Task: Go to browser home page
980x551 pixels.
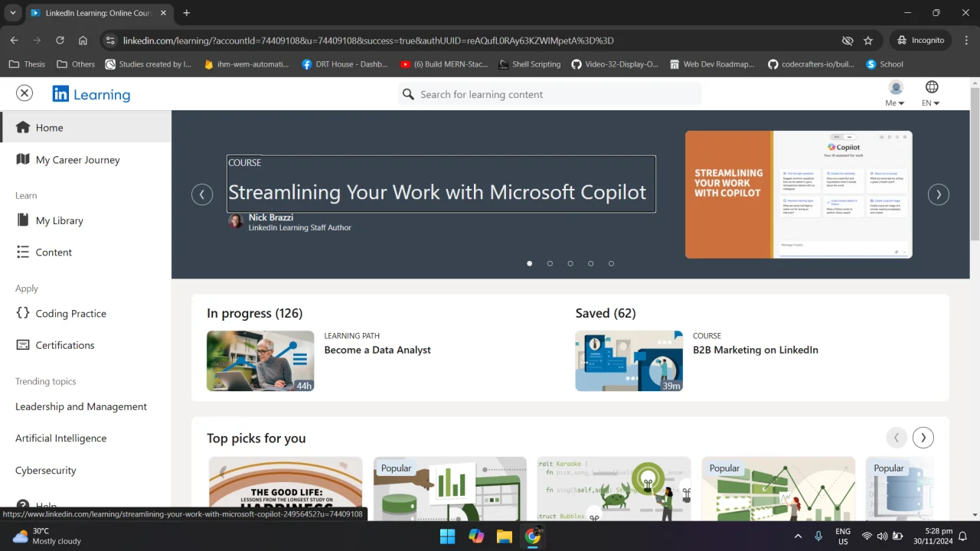Action: coord(83,41)
